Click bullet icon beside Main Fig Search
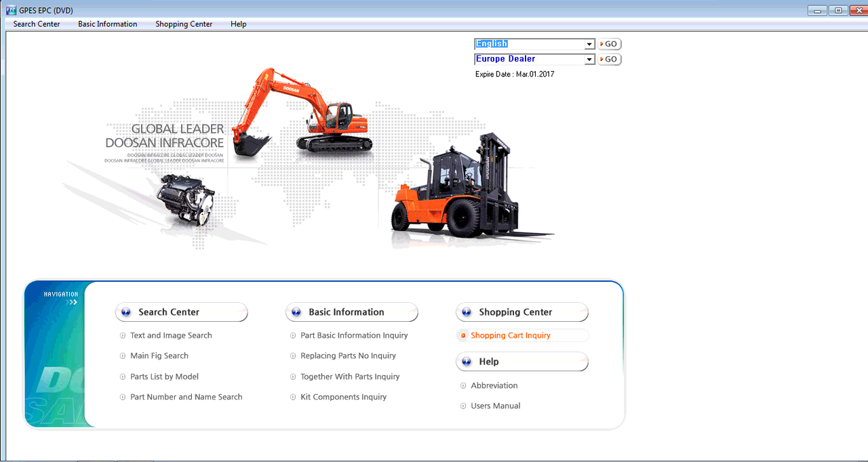Viewport: 868px width, 462px height. coord(123,356)
